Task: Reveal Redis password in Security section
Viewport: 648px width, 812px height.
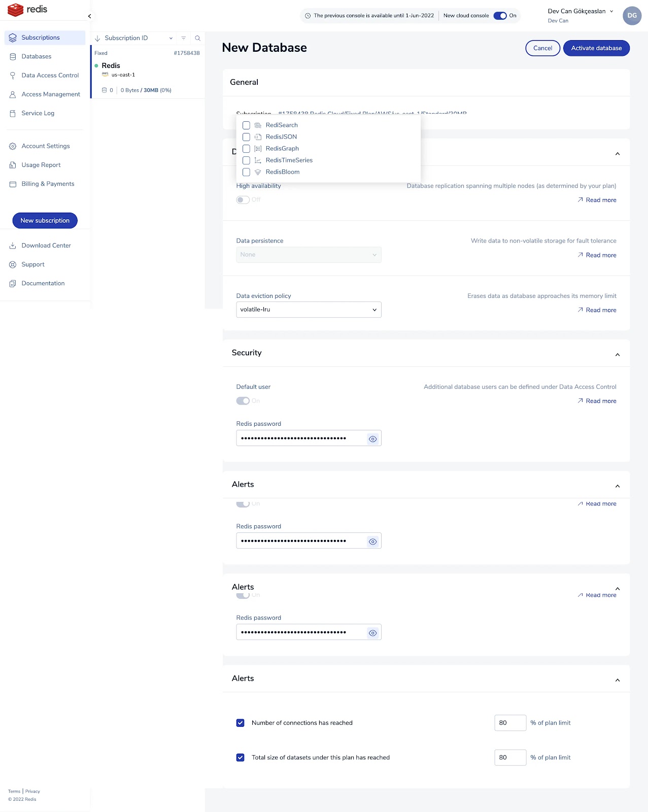Action: [x=373, y=438]
